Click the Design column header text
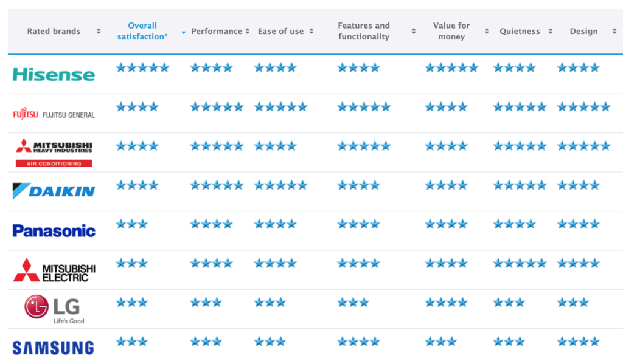This screenshot has height=364, width=623. (x=583, y=32)
